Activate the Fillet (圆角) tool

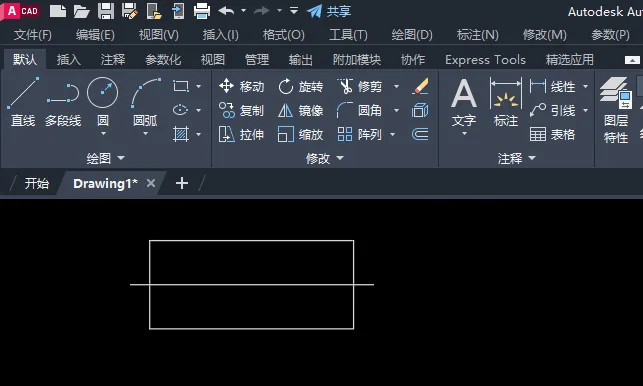pyautogui.click(x=360, y=110)
